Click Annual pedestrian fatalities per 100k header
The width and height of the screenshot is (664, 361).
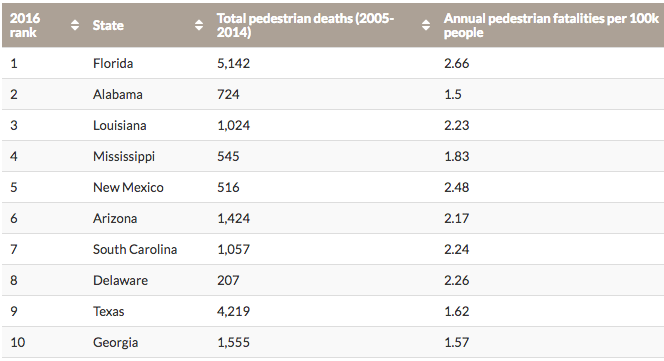551,25
